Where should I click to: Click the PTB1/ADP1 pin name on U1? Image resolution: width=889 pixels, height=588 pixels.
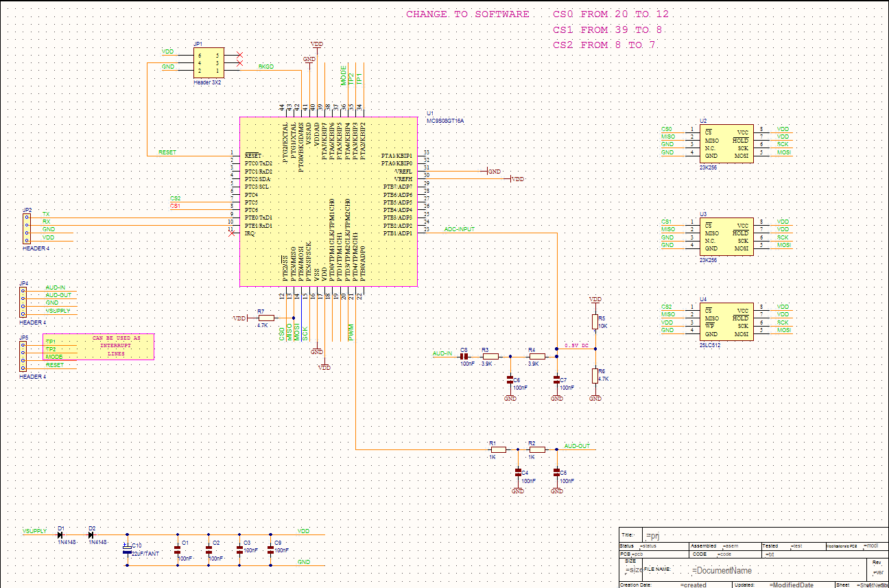pos(397,233)
